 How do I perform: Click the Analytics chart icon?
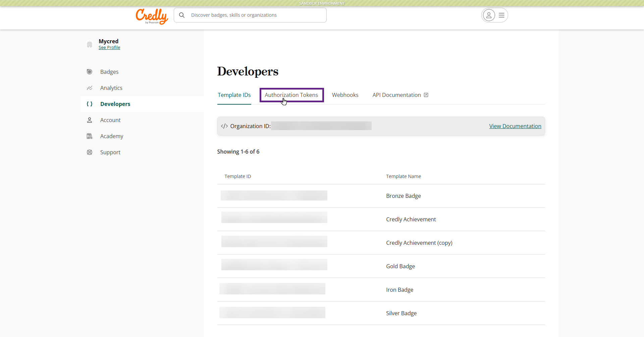[90, 88]
